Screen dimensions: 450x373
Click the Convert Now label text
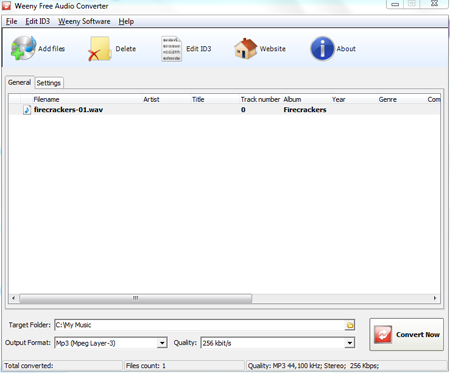[x=418, y=334]
